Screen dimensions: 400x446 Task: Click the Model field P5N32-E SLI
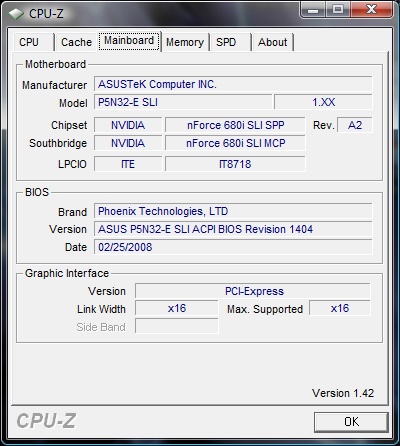(x=183, y=102)
